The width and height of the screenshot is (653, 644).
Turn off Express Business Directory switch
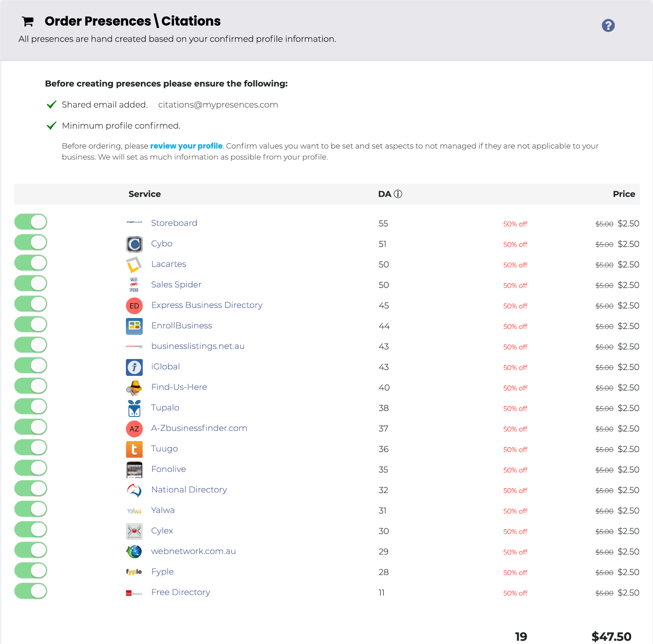coord(31,304)
